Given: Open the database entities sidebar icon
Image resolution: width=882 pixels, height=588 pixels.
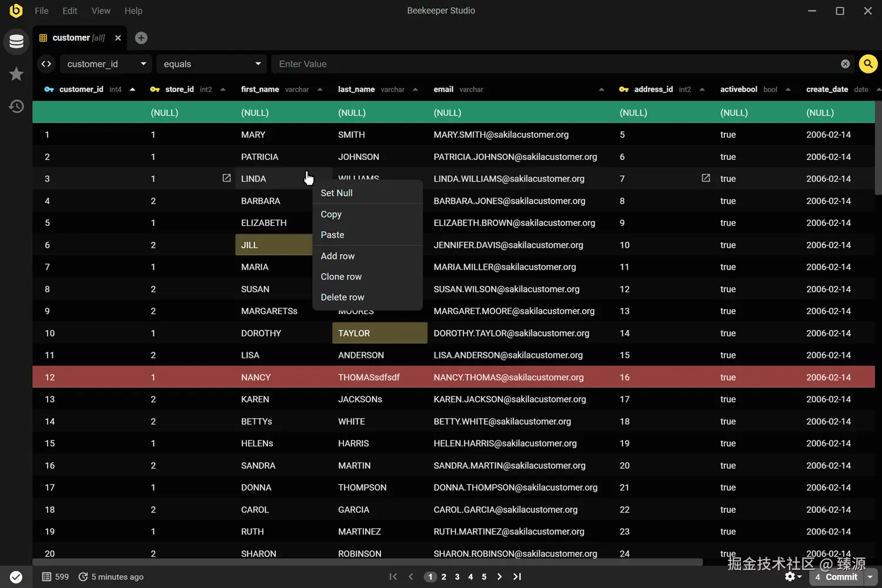Looking at the screenshot, I should [x=16, y=42].
